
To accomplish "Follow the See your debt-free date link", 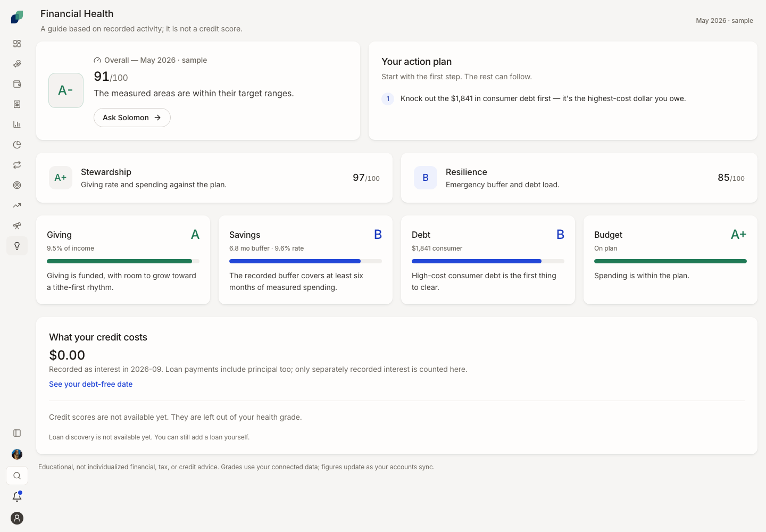I will coord(90,384).
